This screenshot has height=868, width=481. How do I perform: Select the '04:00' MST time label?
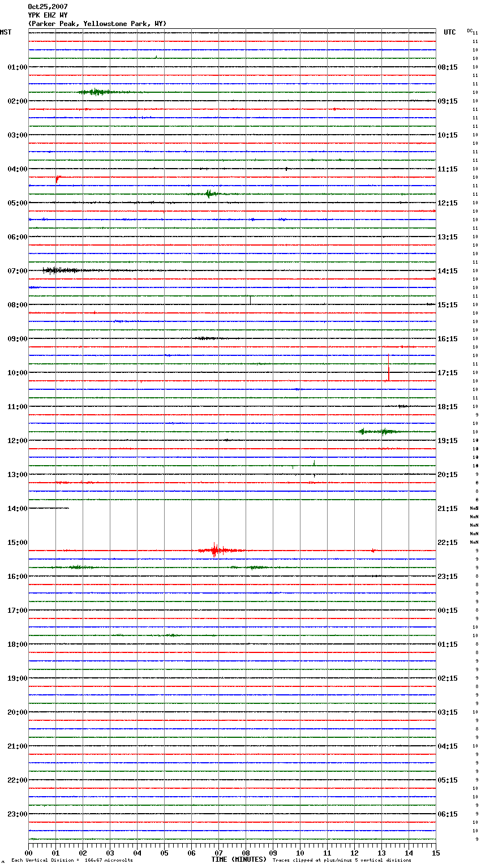pyautogui.click(x=18, y=169)
